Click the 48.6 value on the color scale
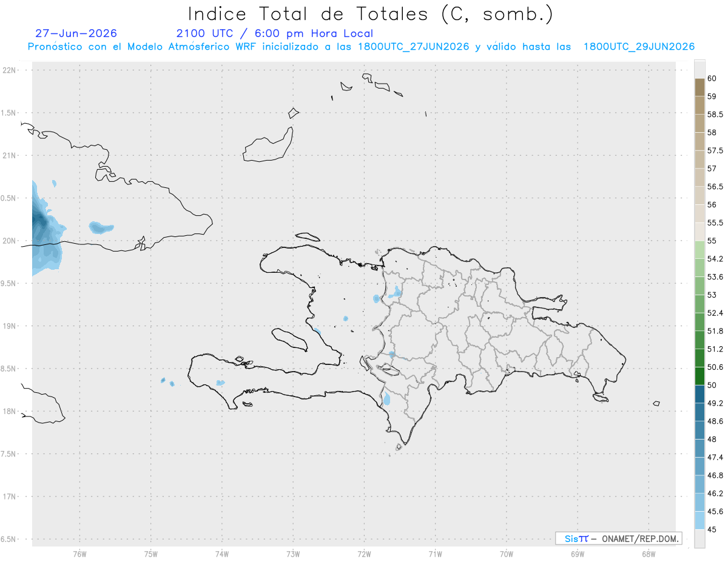 (x=715, y=421)
